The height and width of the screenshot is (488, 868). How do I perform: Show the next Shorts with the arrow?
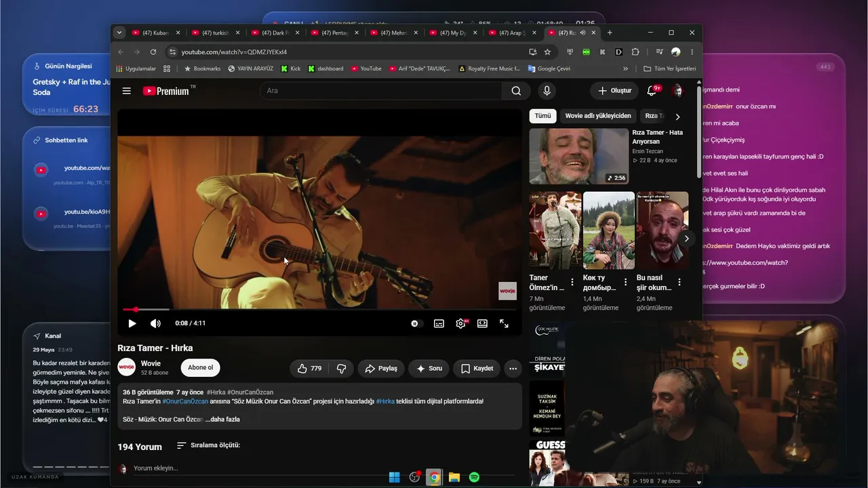pos(687,239)
